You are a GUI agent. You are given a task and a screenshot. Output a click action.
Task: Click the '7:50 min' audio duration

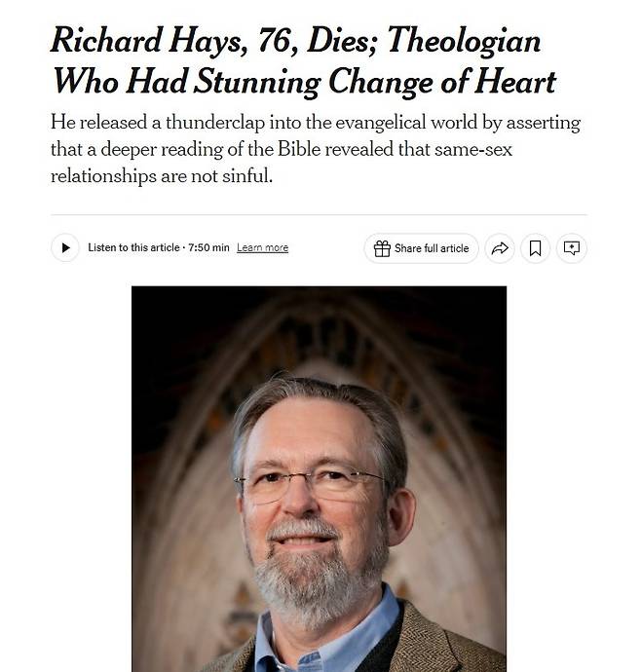[207, 248]
